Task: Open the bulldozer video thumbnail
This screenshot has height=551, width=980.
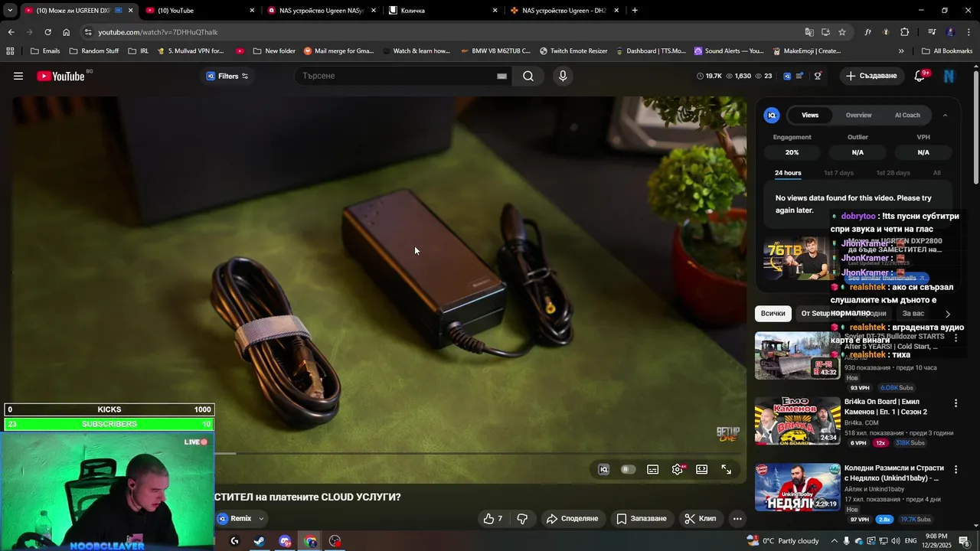Action: click(x=797, y=355)
